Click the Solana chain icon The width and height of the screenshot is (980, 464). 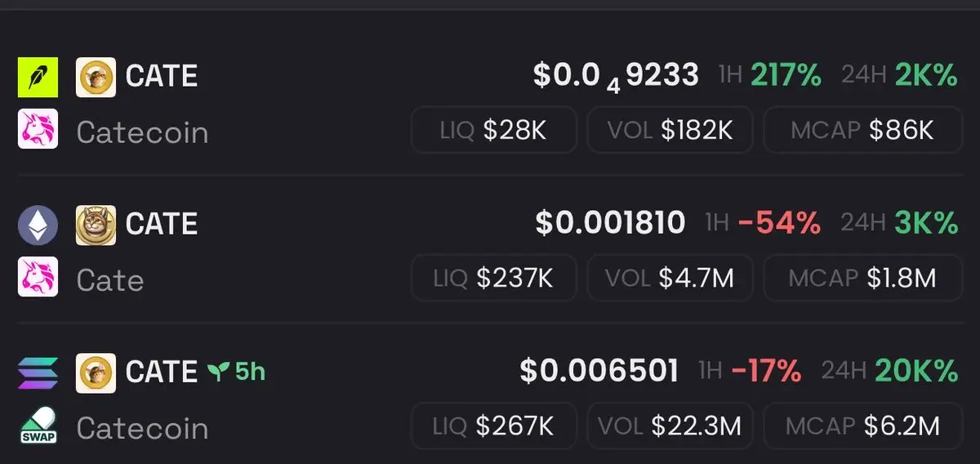coord(38,373)
